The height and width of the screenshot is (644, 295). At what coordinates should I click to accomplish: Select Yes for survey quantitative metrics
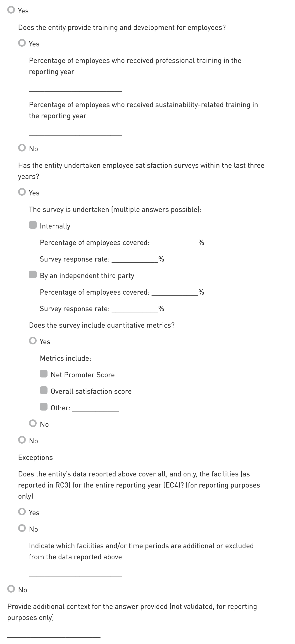[33, 341]
